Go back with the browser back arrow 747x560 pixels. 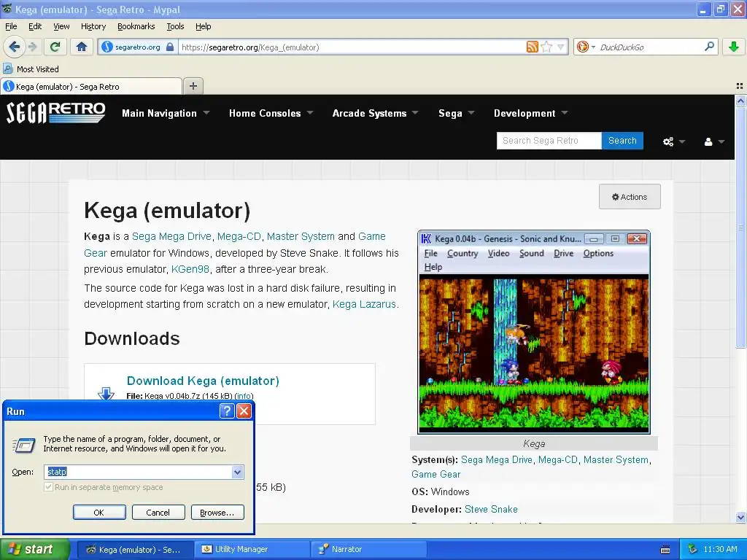14,47
